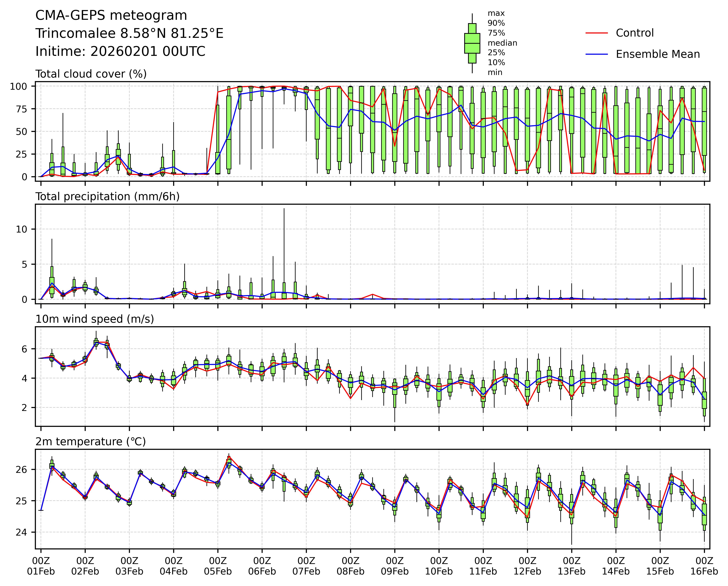Click the 2m temperature panel title
Image resolution: width=728 pixels, height=586 pixels.
tap(91, 442)
